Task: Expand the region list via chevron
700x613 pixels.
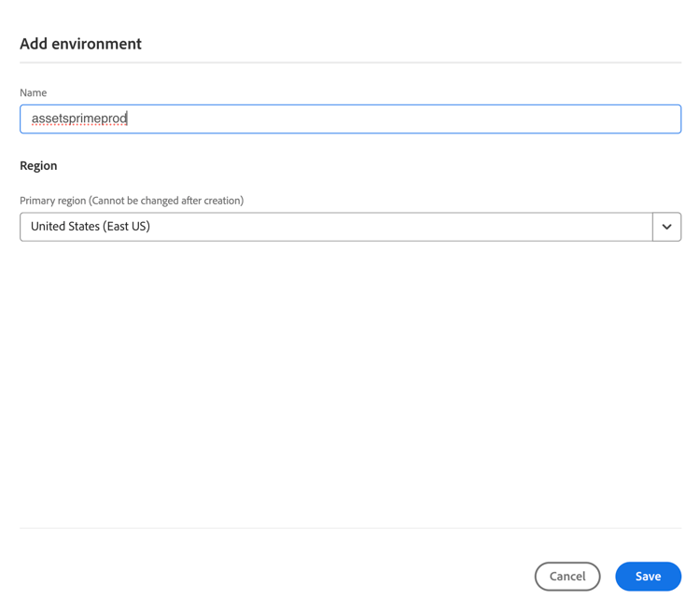Action: (666, 227)
